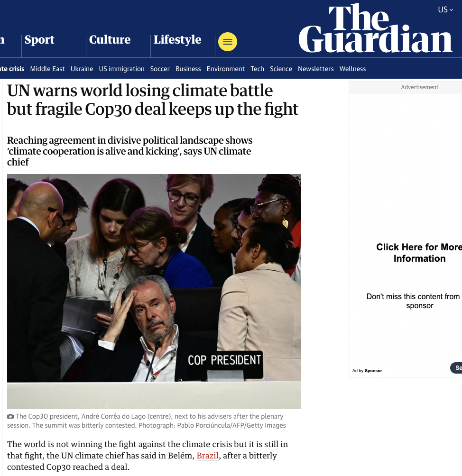Go to Middle East topic
462x476 pixels.
click(47, 69)
